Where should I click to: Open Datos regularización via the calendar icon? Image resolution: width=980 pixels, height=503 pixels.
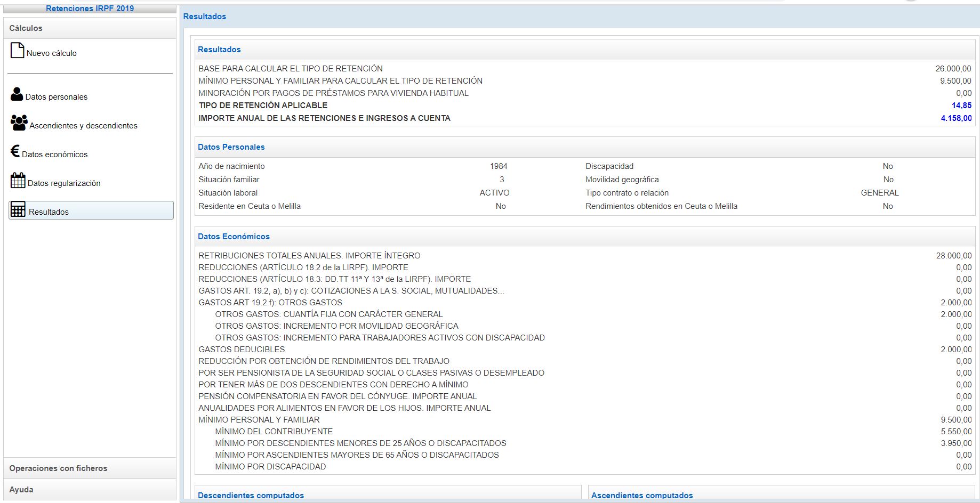pyautogui.click(x=18, y=180)
